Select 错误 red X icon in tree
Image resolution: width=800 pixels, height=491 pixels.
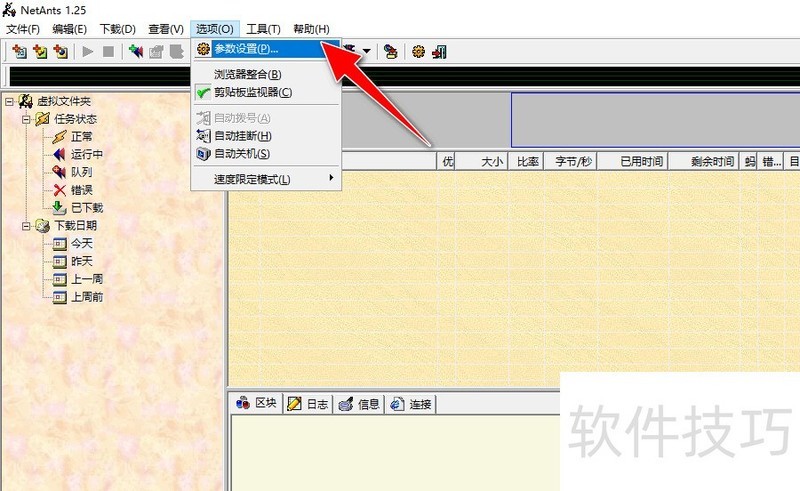click(60, 190)
